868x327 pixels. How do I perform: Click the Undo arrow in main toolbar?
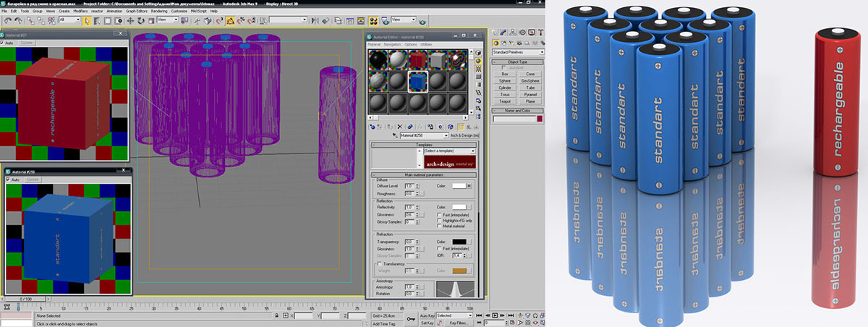point(8,20)
